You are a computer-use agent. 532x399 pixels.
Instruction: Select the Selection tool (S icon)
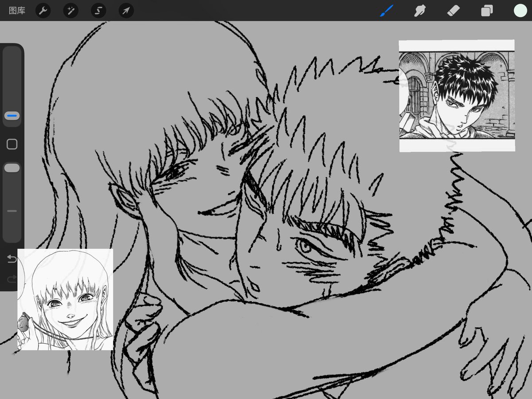point(98,11)
